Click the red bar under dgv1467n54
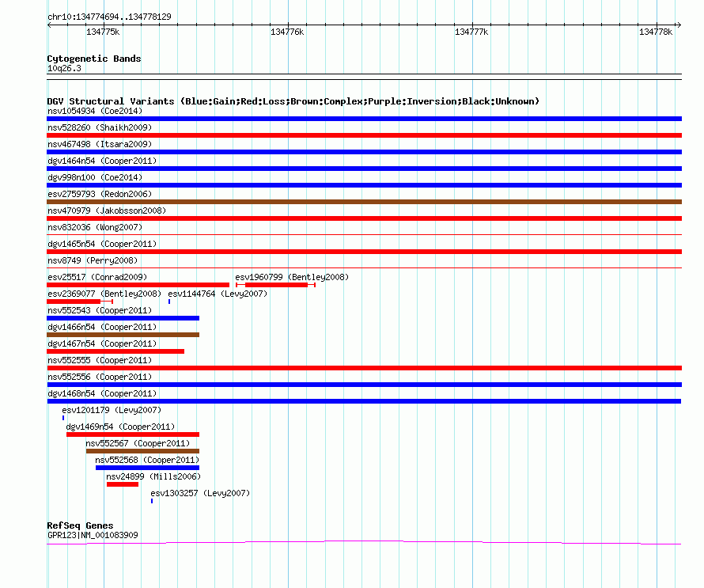The height and width of the screenshot is (588, 704). pyautogui.click(x=115, y=351)
